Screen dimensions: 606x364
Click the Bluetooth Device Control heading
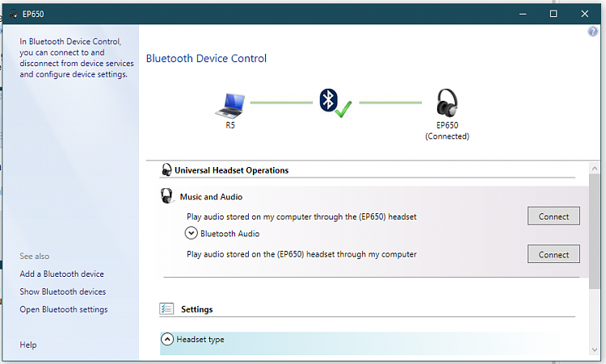[x=206, y=58]
